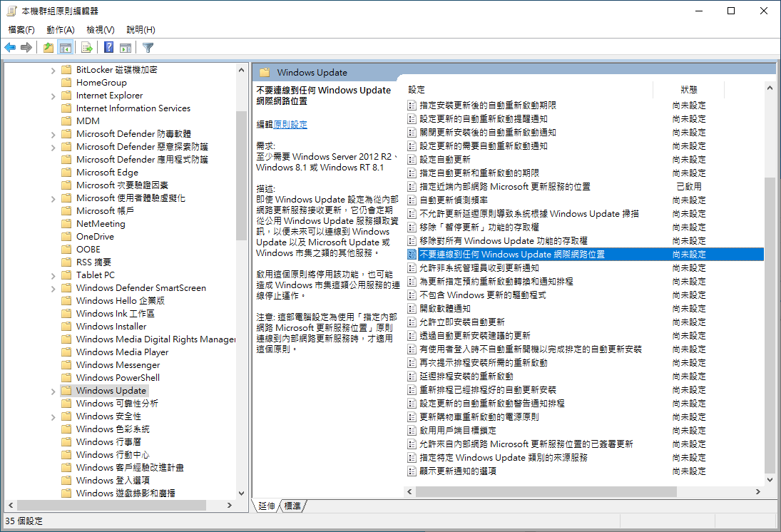Click the folder icon for Windows PowerShell
The height and width of the screenshot is (532, 781).
tap(66, 377)
